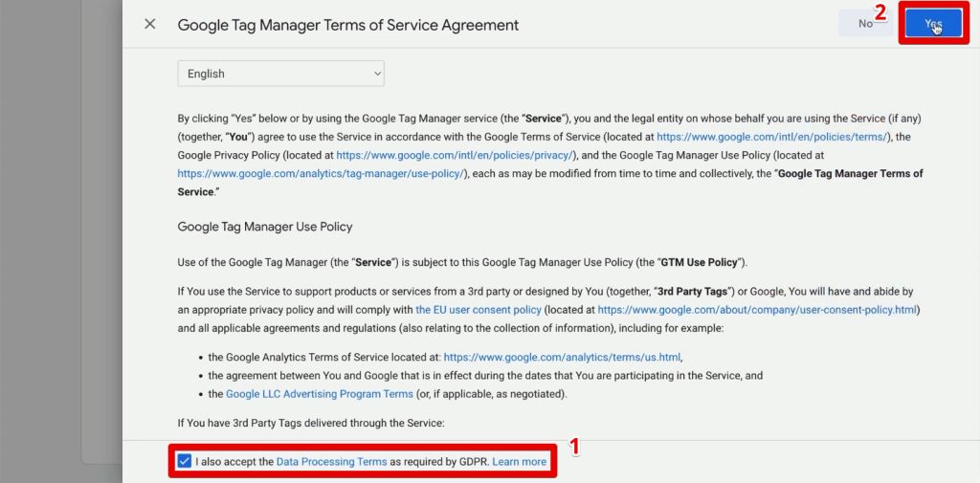Open Google LLC Advertising Program Terms link
Viewport: 980px width, 483px height.
click(320, 394)
